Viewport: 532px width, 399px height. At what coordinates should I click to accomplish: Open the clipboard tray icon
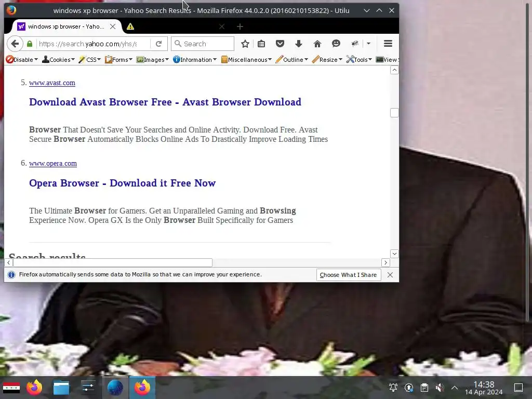pos(424,388)
